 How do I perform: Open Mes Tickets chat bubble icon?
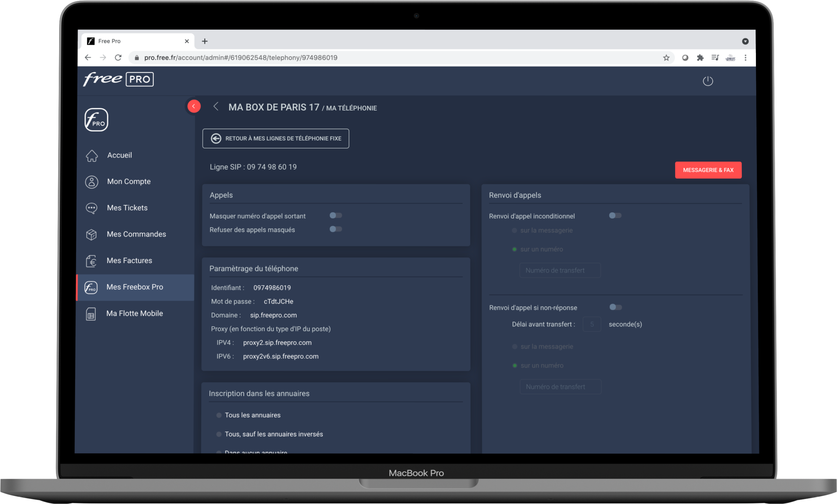pos(91,208)
